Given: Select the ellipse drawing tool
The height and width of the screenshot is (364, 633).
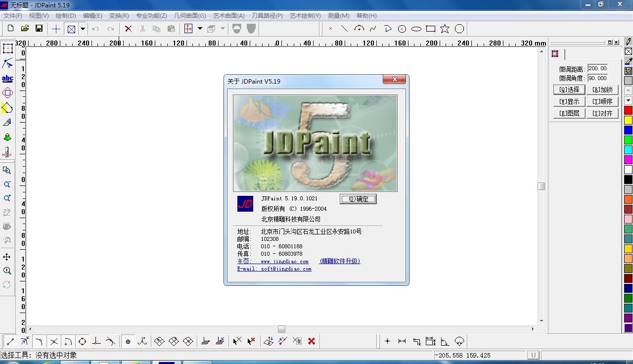Looking at the screenshot, I should pyautogui.click(x=416, y=29).
